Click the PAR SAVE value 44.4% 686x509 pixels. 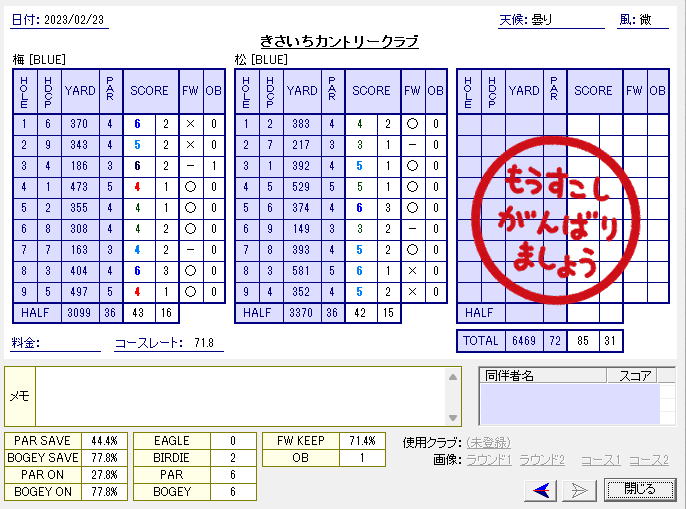[104, 441]
